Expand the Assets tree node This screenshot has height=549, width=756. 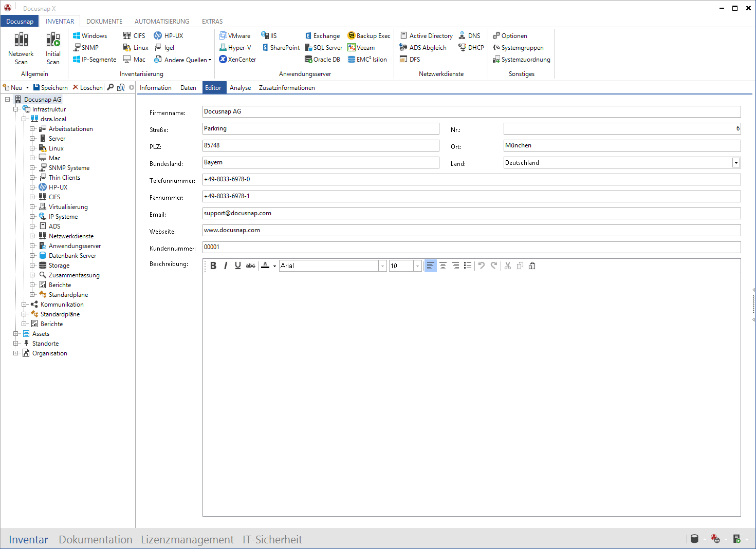pos(15,334)
